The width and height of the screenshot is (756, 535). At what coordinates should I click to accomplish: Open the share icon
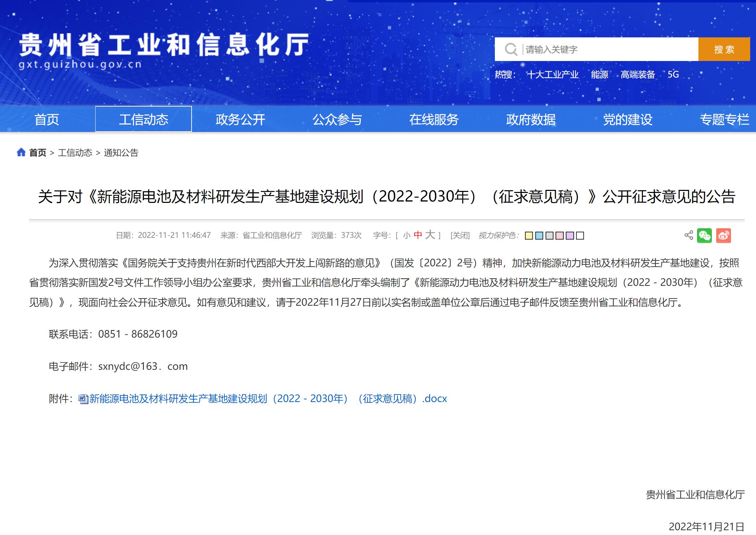(688, 235)
